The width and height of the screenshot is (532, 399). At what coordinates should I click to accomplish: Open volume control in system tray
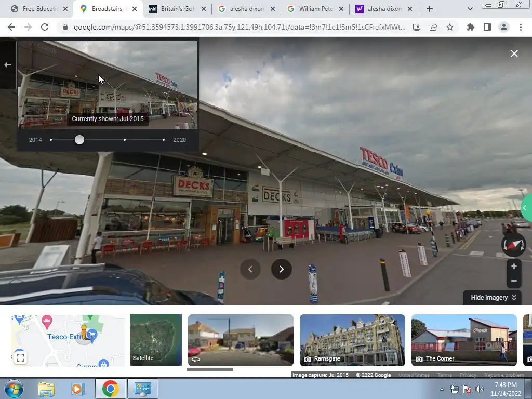click(x=480, y=389)
